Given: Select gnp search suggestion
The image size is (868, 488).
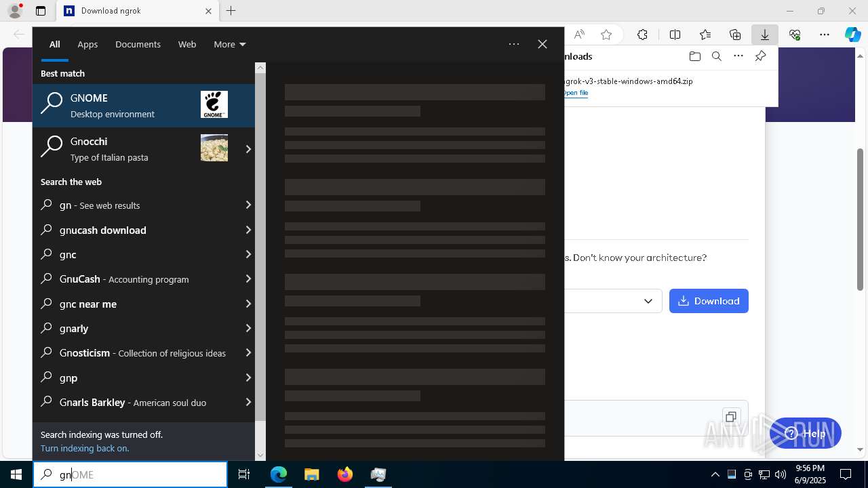Looking at the screenshot, I should coord(144,378).
